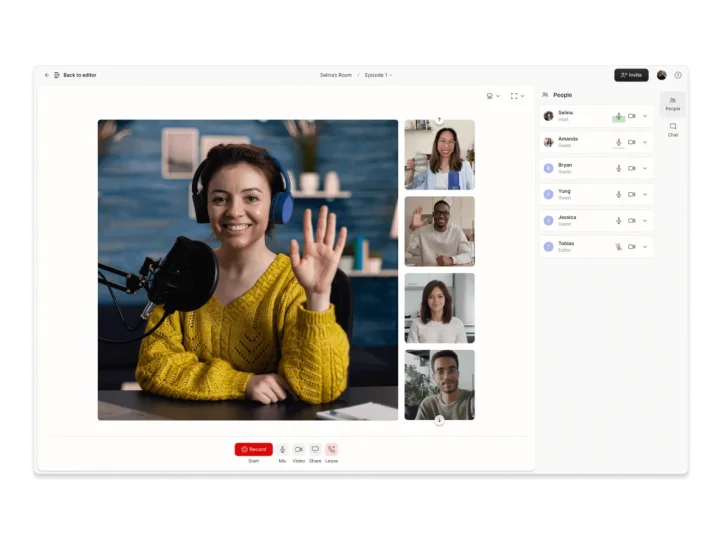This screenshot has height=547, width=722.
Task: Open the fullscreen options dropdown
Action: click(517, 96)
